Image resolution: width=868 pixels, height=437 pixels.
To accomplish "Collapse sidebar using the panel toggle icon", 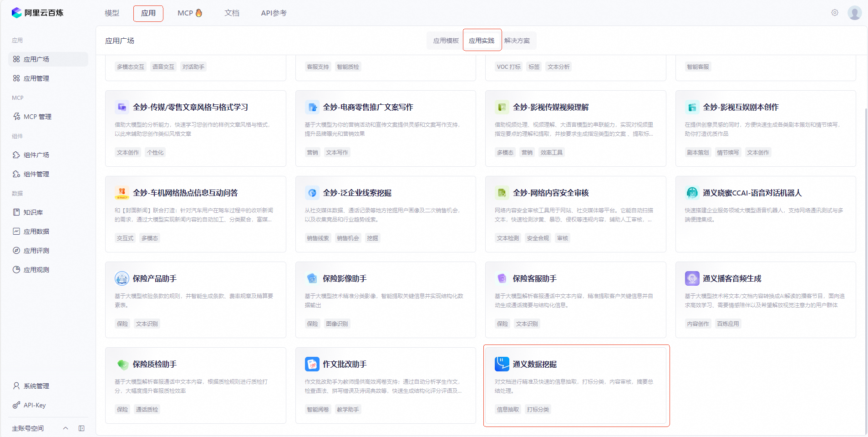I will coord(81,428).
